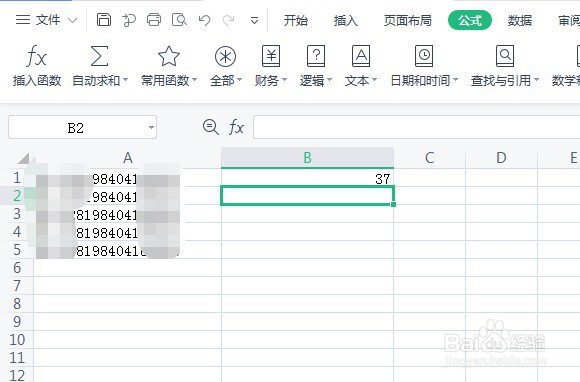Viewport: 580px width, 382px height.
Task: Click the Print icon
Action: point(154,20)
